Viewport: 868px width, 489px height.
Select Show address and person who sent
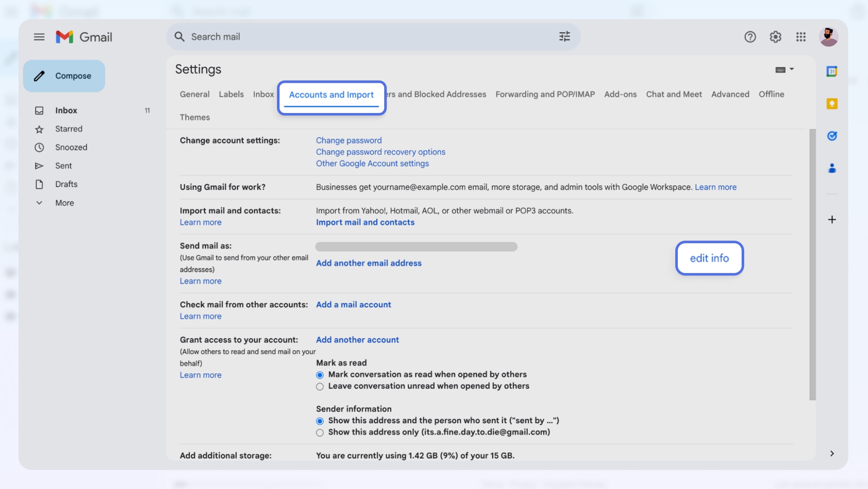pyautogui.click(x=320, y=421)
